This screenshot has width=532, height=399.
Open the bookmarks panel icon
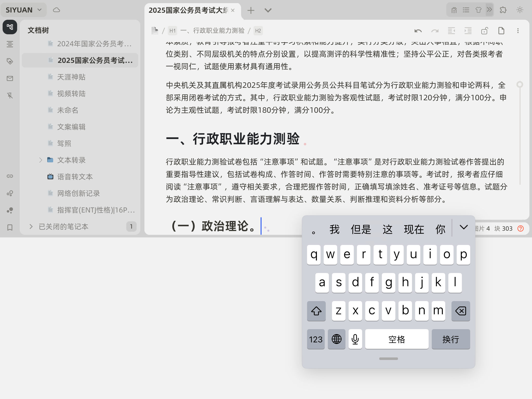tap(10, 228)
